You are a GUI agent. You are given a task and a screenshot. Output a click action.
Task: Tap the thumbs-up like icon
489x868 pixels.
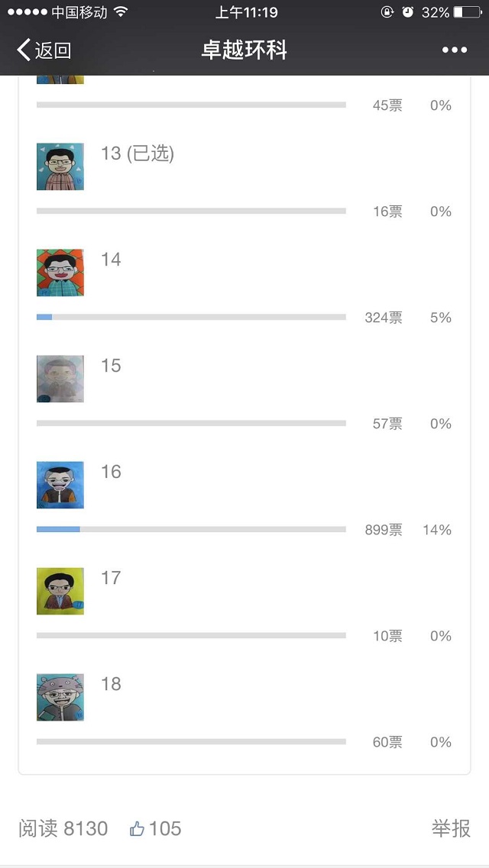[138, 828]
